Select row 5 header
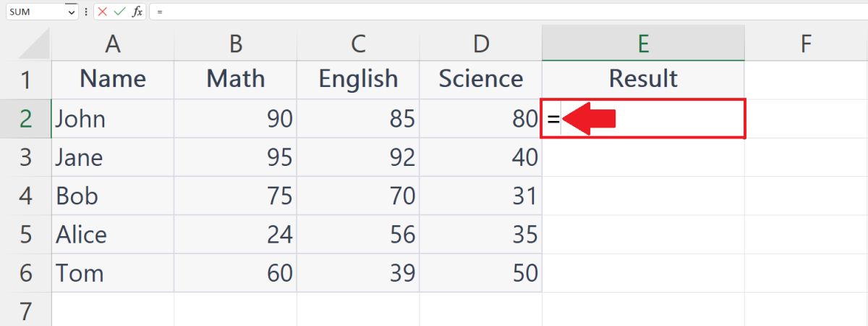The image size is (868, 326). [25, 235]
